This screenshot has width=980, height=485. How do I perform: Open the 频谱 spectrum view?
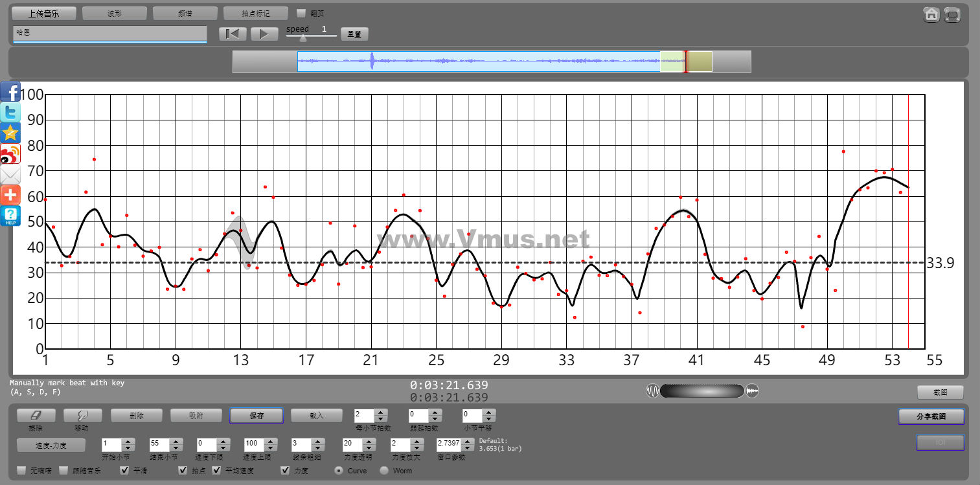(x=185, y=13)
